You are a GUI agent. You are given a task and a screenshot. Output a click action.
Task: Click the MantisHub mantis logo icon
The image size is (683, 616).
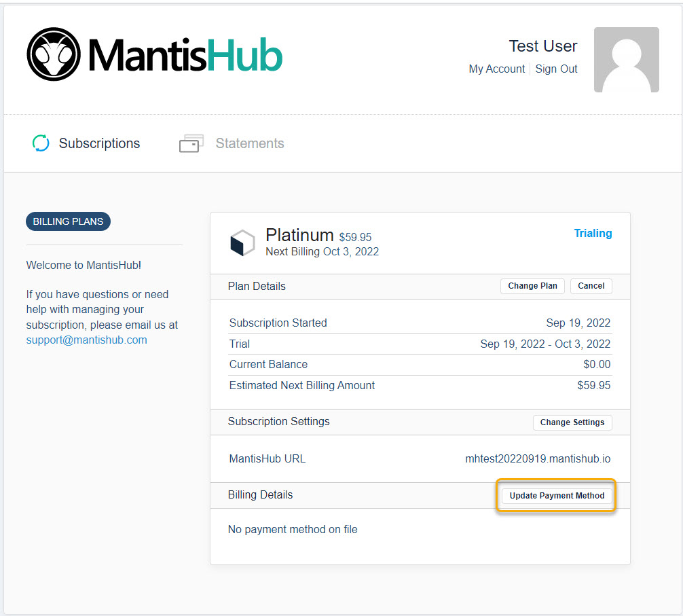click(54, 54)
